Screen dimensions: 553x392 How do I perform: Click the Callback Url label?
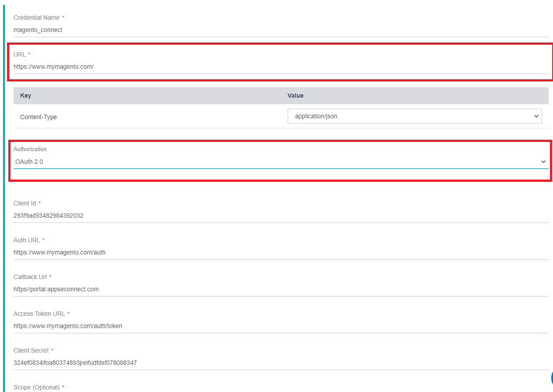click(x=30, y=277)
